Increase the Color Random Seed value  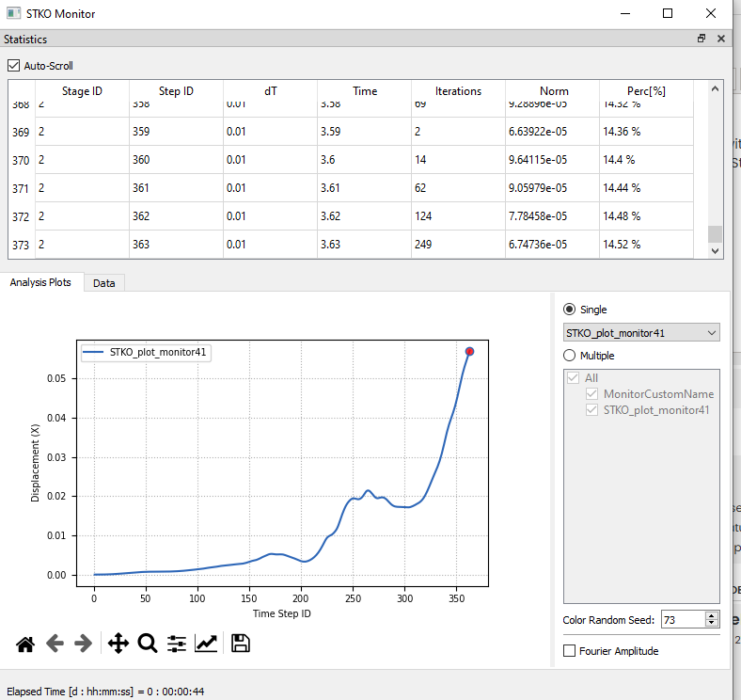tap(712, 615)
